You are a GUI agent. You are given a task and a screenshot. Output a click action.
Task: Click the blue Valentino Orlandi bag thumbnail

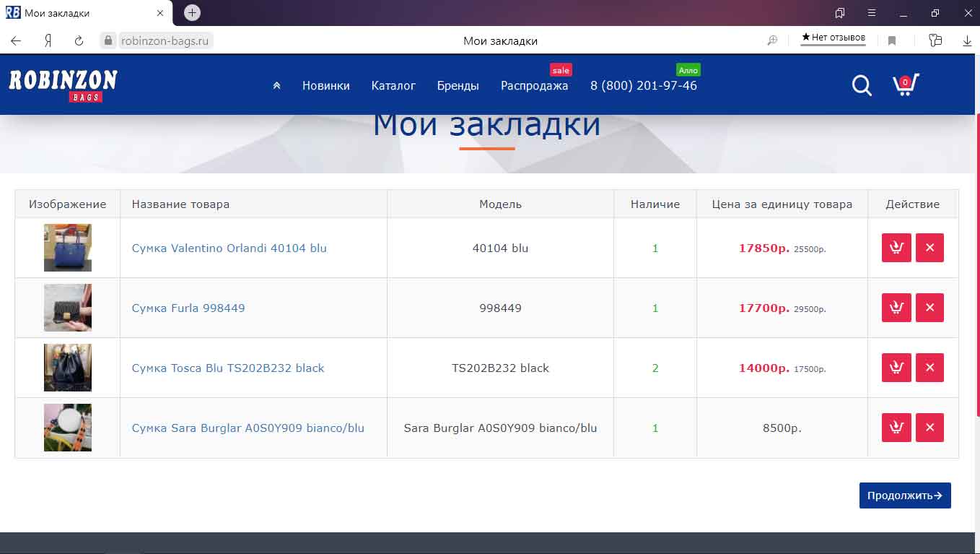pos(68,248)
